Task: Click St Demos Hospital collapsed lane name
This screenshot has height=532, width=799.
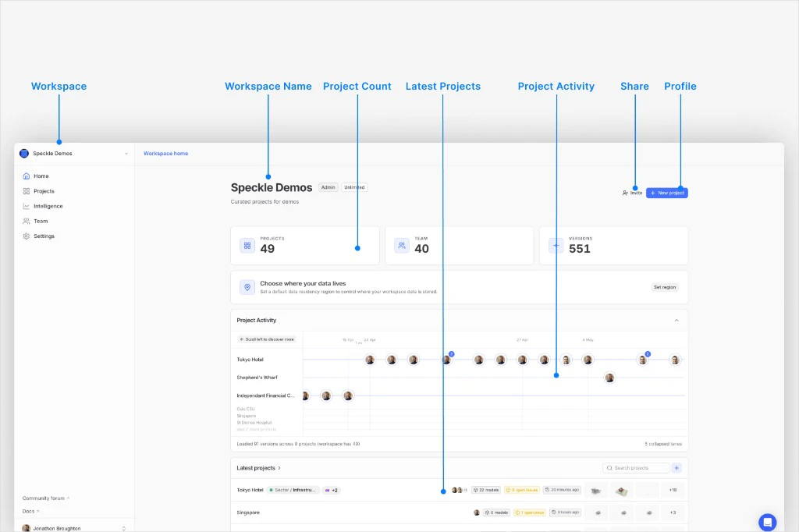Action: [254, 423]
